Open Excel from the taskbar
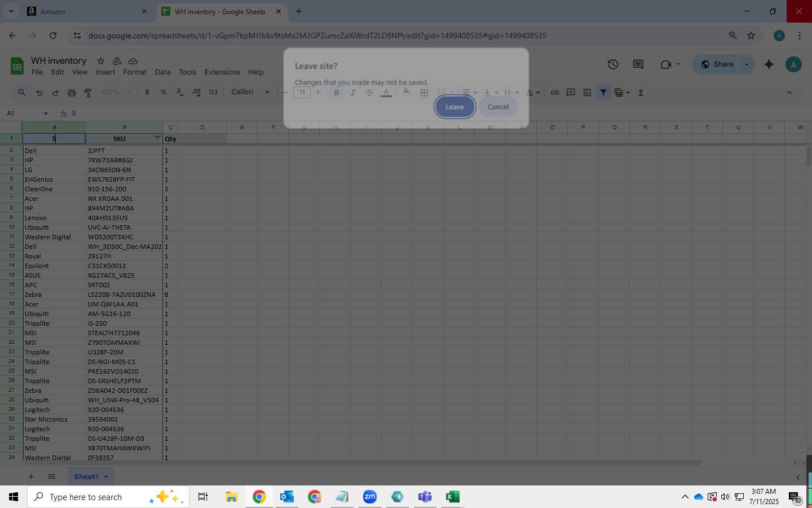Image resolution: width=812 pixels, height=508 pixels. point(452,497)
